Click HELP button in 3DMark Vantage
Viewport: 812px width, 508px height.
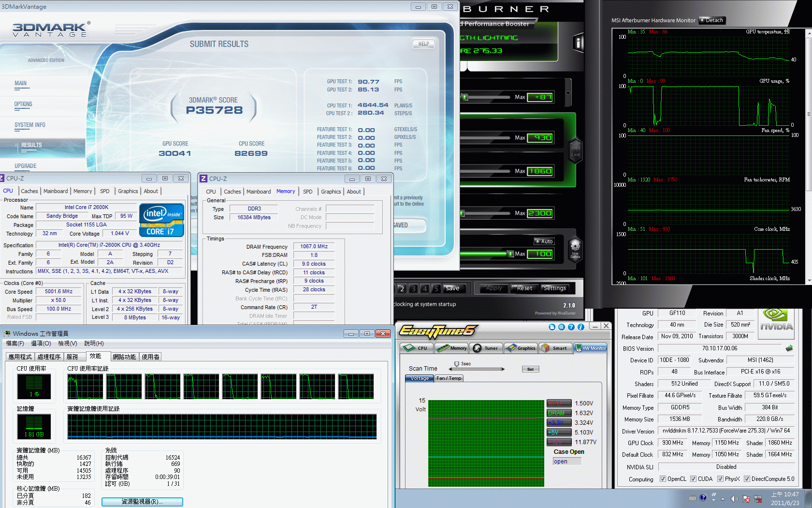pos(423,44)
